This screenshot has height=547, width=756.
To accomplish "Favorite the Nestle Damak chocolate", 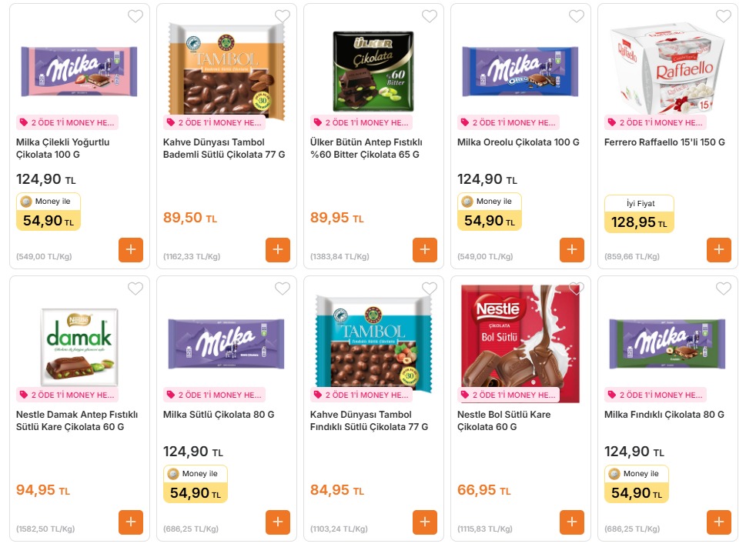I will point(135,289).
